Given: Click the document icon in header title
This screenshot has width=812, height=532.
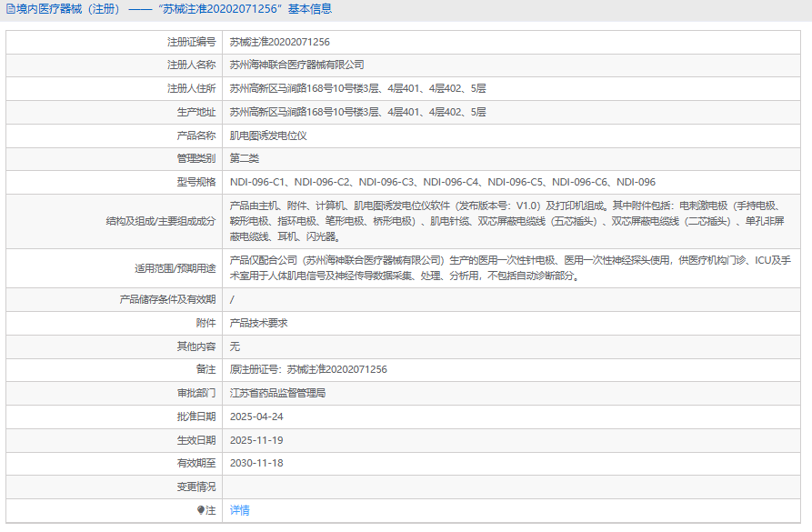Looking at the screenshot, I should (10, 9).
